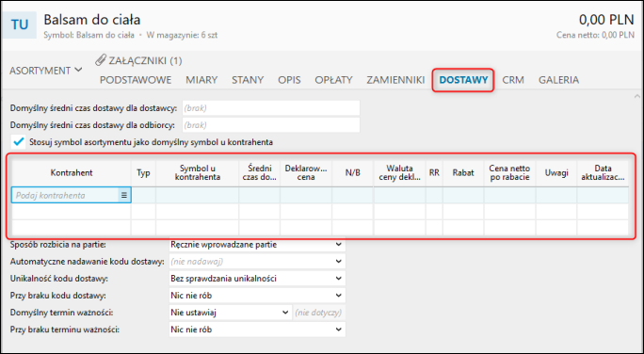Open 'Sposób rozbicia na partie' dropdown
This screenshot has height=354, width=644.
(257, 245)
